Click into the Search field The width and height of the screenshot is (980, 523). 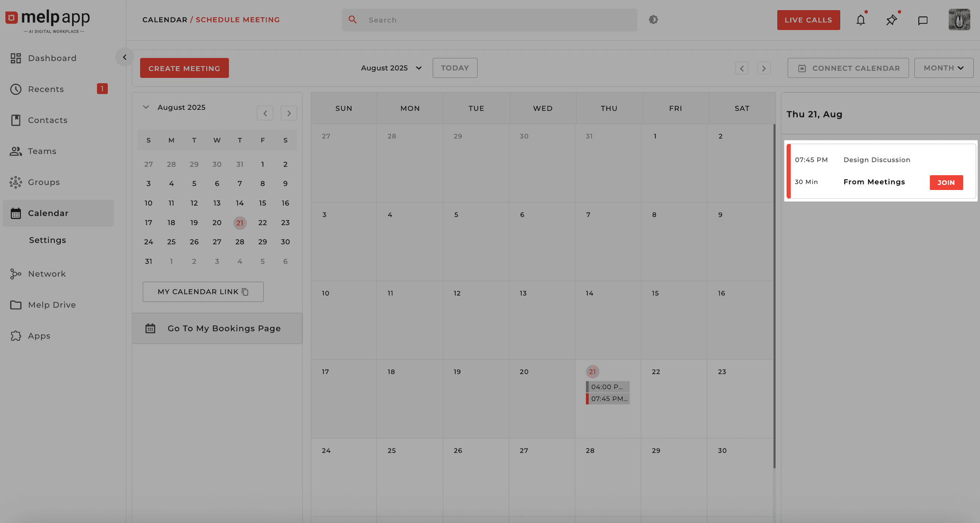[489, 20]
